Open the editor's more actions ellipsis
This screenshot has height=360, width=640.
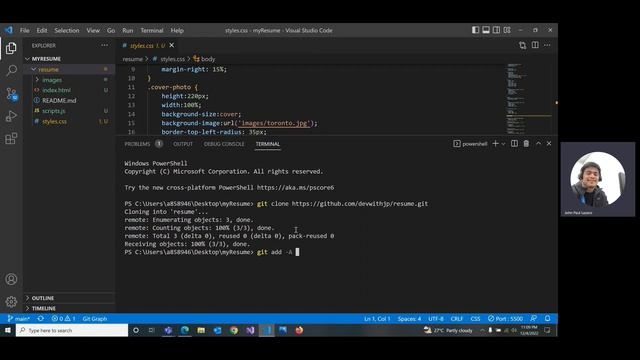point(547,45)
